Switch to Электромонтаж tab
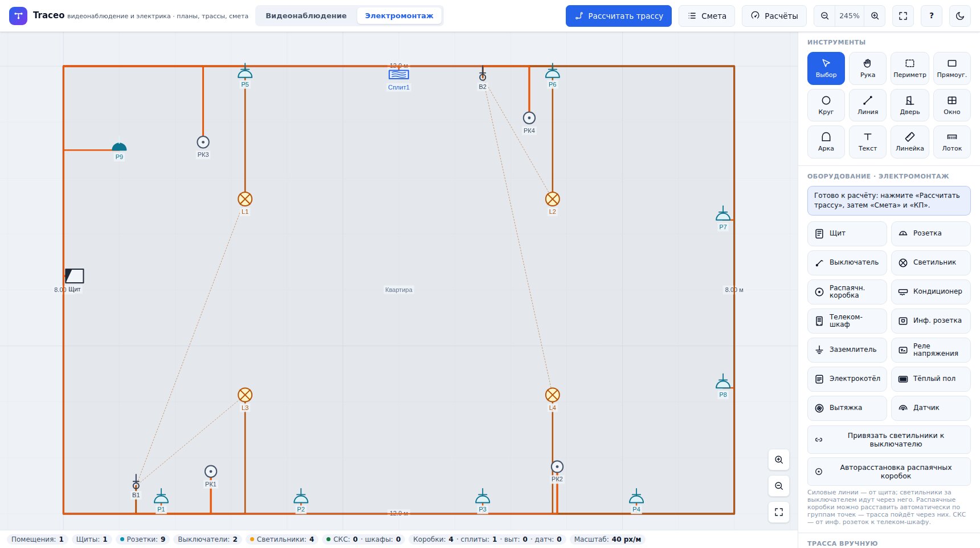 399,16
